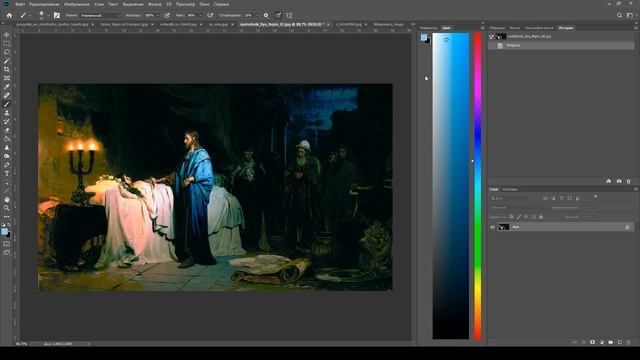Select the Eraser tool

[x=7, y=130]
